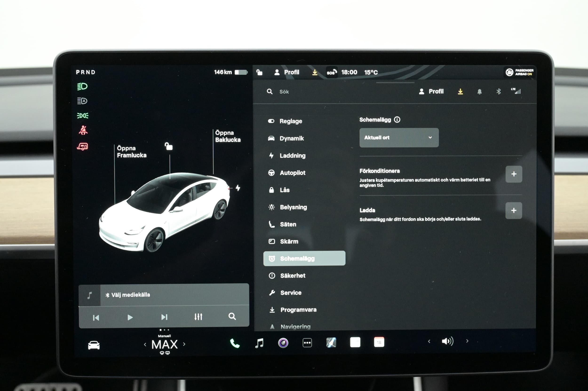Toggle the headlights indicator icon
The image size is (588, 391).
[x=82, y=87]
